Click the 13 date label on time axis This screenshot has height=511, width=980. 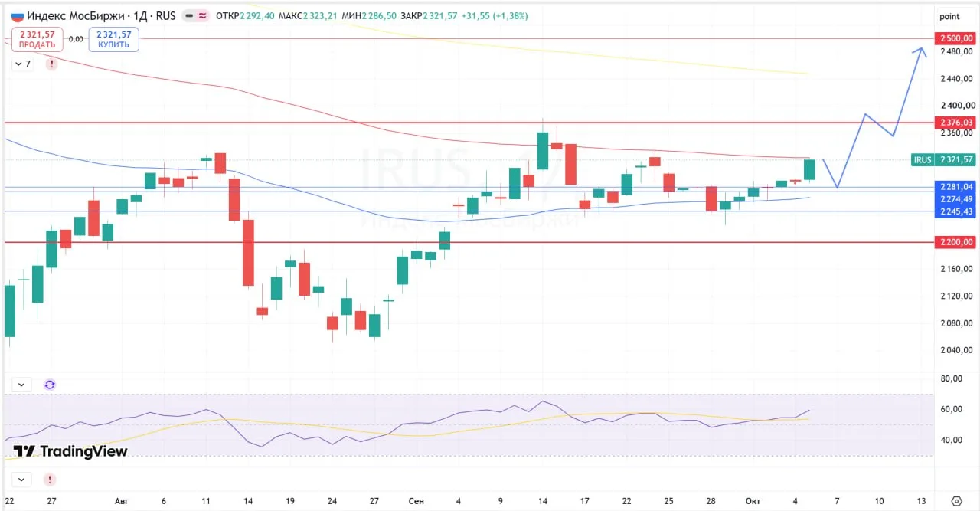pos(921,501)
